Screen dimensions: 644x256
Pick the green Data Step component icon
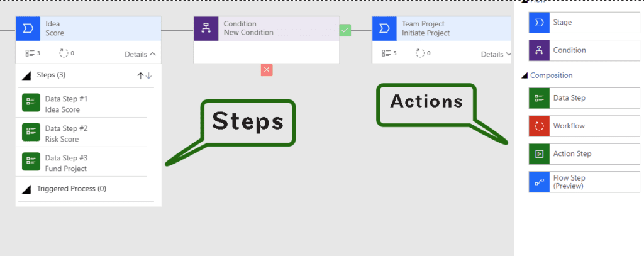[539, 98]
